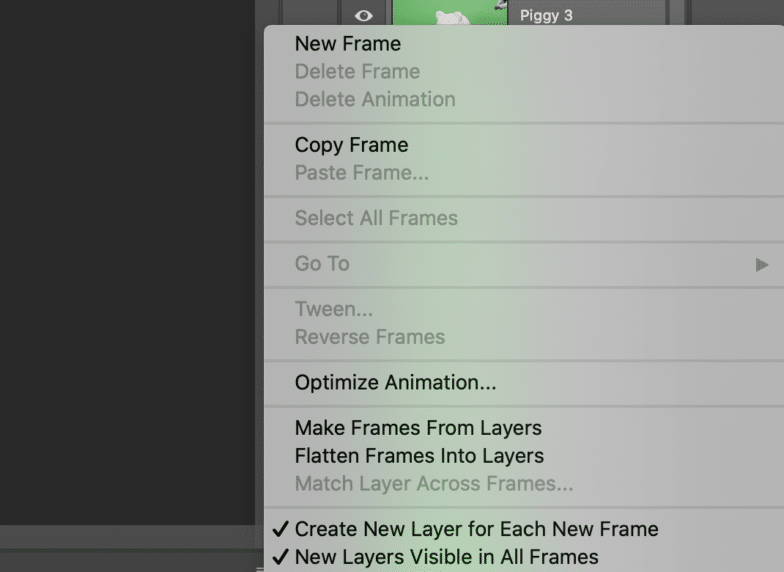Expand the Go To submenu arrow
This screenshot has height=572, width=784.
click(762, 265)
